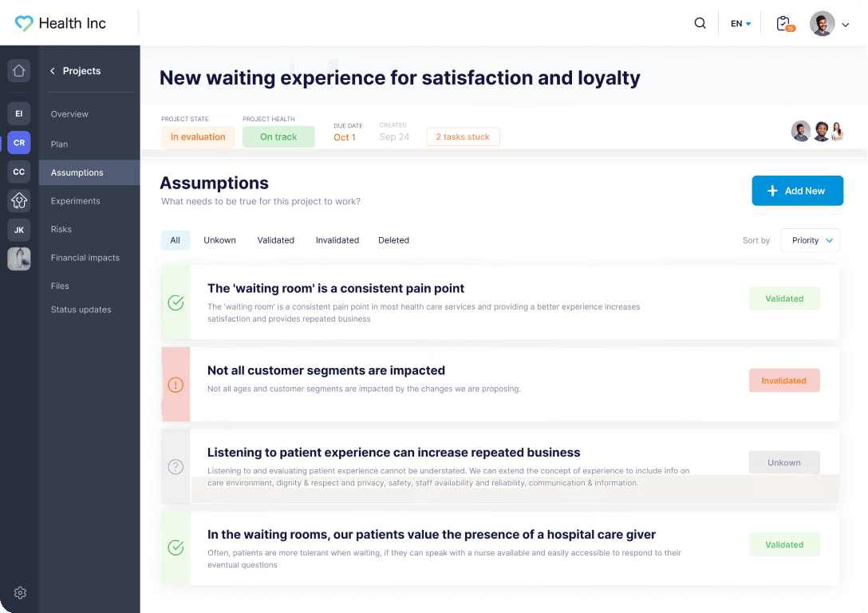Image resolution: width=868 pixels, height=613 pixels.
Task: Click the On track project health tag
Action: click(x=278, y=137)
